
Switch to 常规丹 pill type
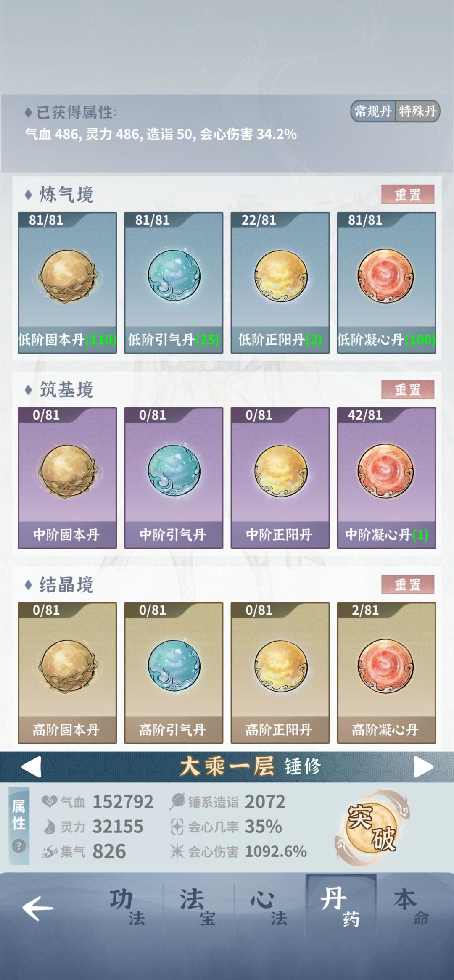tap(373, 111)
